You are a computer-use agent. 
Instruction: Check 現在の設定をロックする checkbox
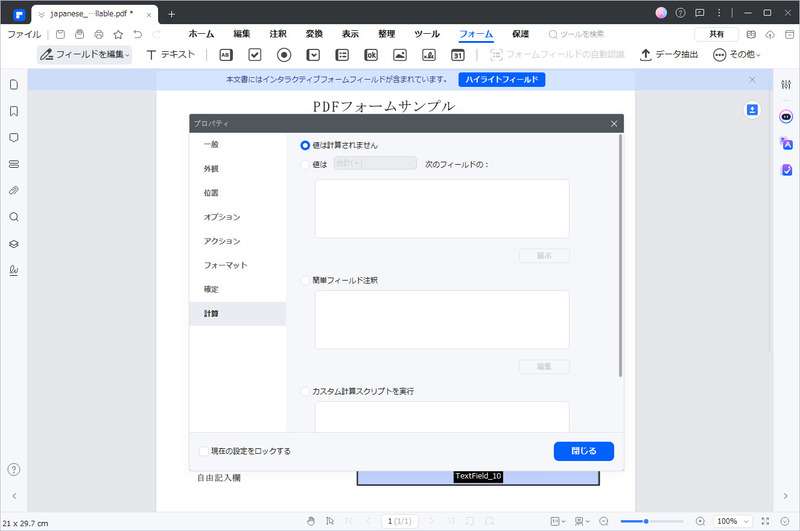coord(204,451)
